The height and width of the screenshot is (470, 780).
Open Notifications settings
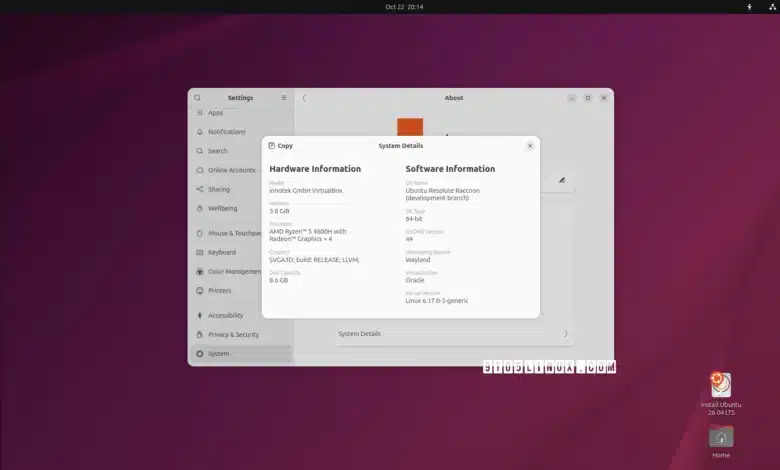click(242, 132)
